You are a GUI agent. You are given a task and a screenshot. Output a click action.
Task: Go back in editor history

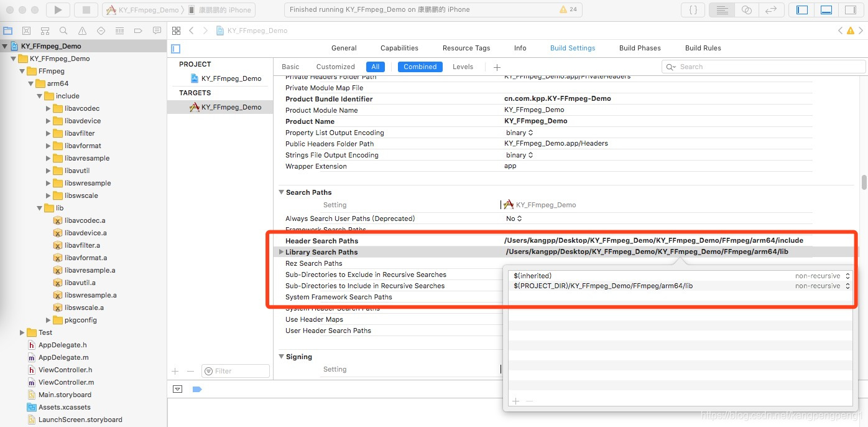pyautogui.click(x=192, y=30)
